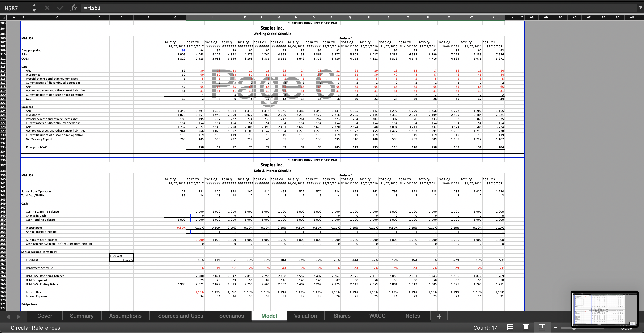Click the Debt Repayment row label
644x333 pixels.
click(36, 280)
